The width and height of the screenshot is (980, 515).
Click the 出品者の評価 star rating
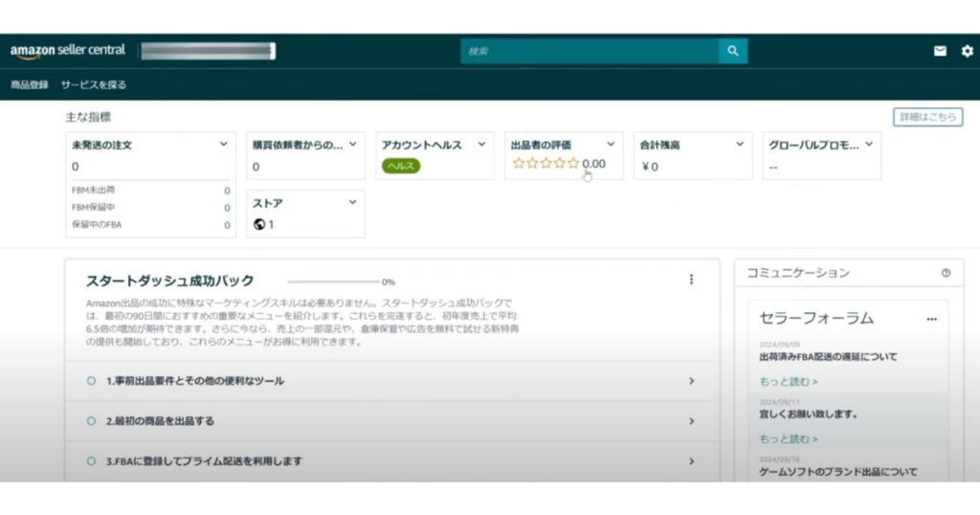click(x=546, y=164)
